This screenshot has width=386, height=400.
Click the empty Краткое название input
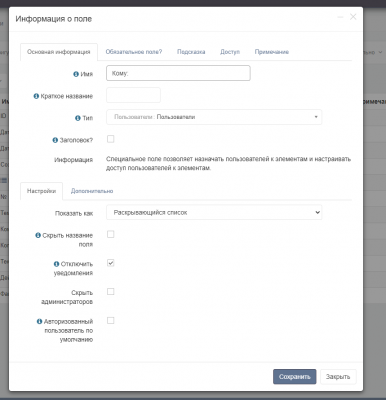coord(133,95)
